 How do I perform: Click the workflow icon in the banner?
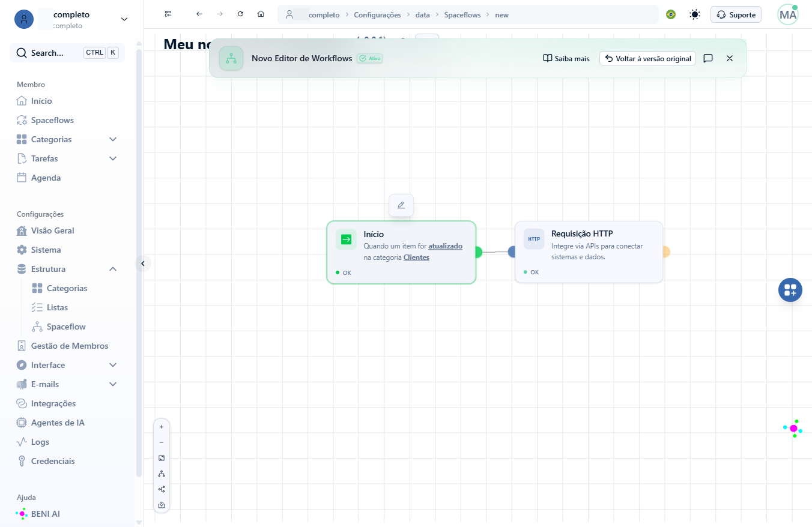point(231,58)
